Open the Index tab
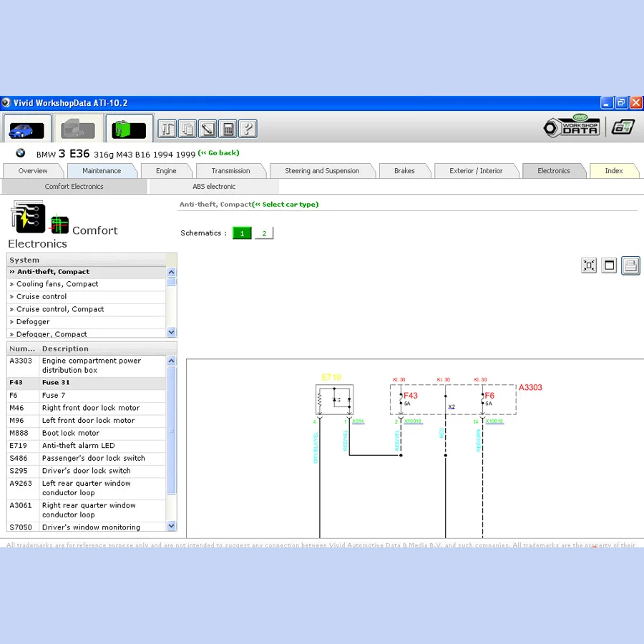The image size is (644, 644). [x=614, y=171]
